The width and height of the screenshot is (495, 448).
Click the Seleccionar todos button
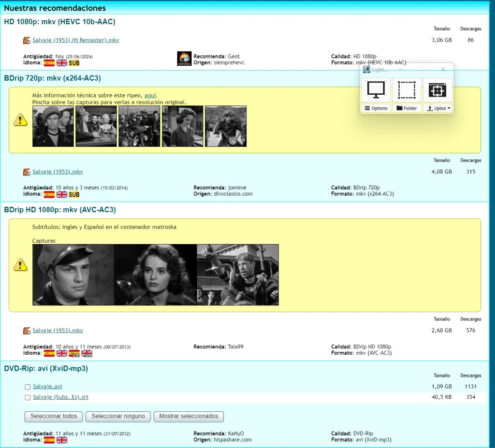(x=54, y=417)
